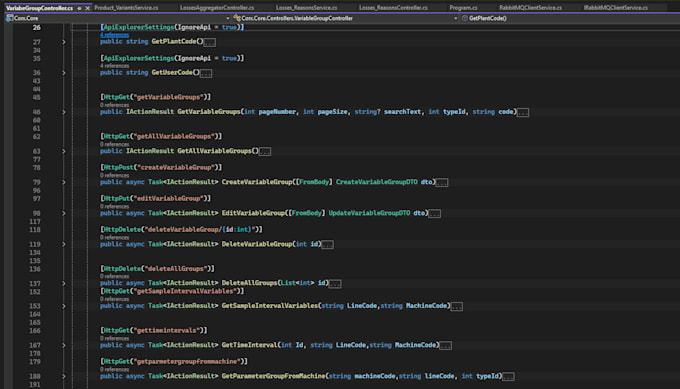
Task: Click the HttpPut("editVariableGroup") attribute
Action: [156, 199]
